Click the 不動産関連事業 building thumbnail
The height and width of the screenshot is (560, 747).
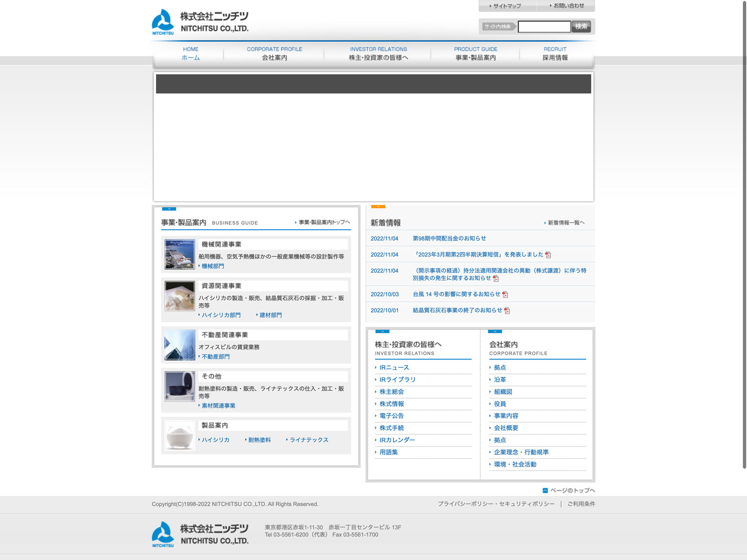pos(180,345)
